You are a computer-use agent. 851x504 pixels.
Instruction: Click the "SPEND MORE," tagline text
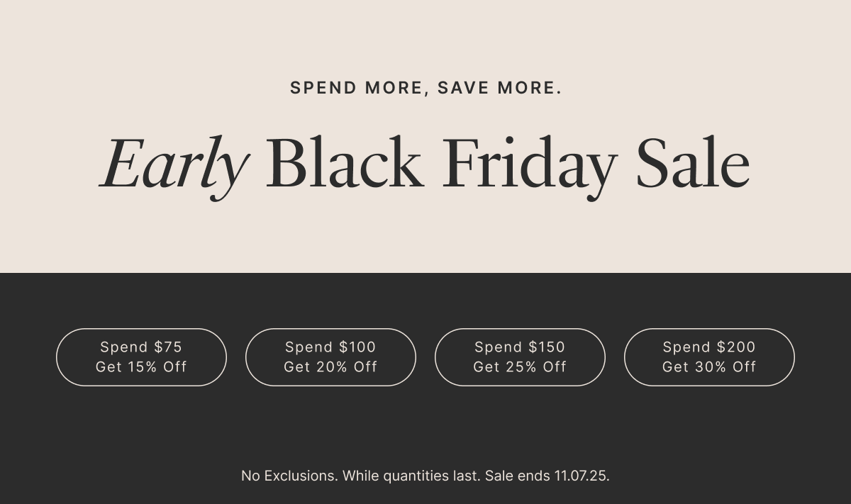(360, 88)
